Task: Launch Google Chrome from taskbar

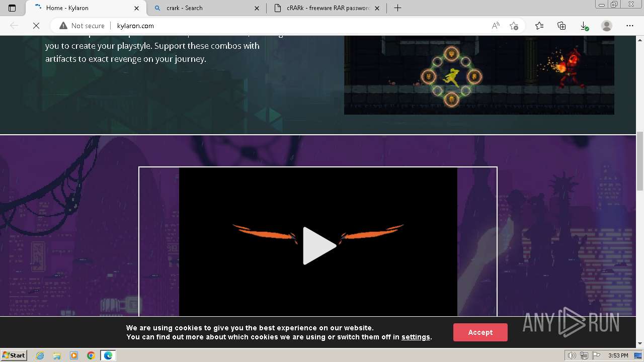Action: point(91,355)
